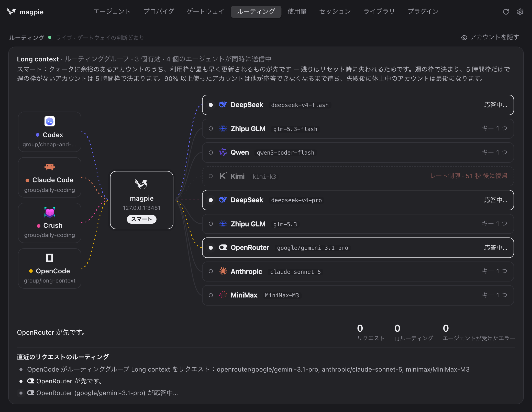This screenshot has height=412, width=532.
Task: Open the エージェント tab
Action: coord(112,12)
